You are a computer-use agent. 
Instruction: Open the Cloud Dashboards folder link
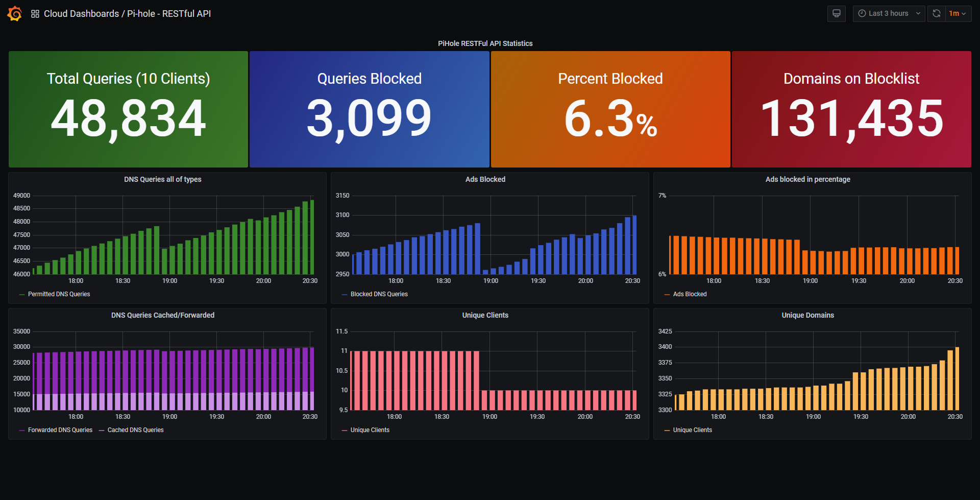(81, 14)
